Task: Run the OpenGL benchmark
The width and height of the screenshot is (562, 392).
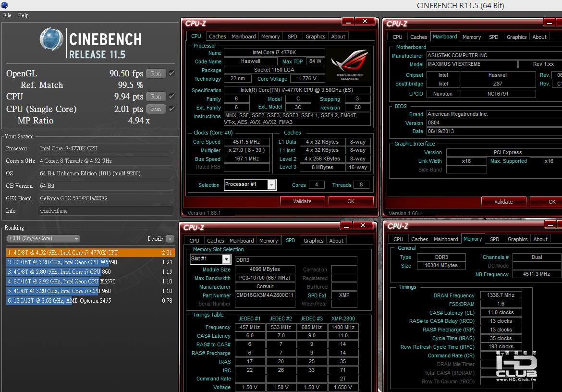Action: point(156,73)
